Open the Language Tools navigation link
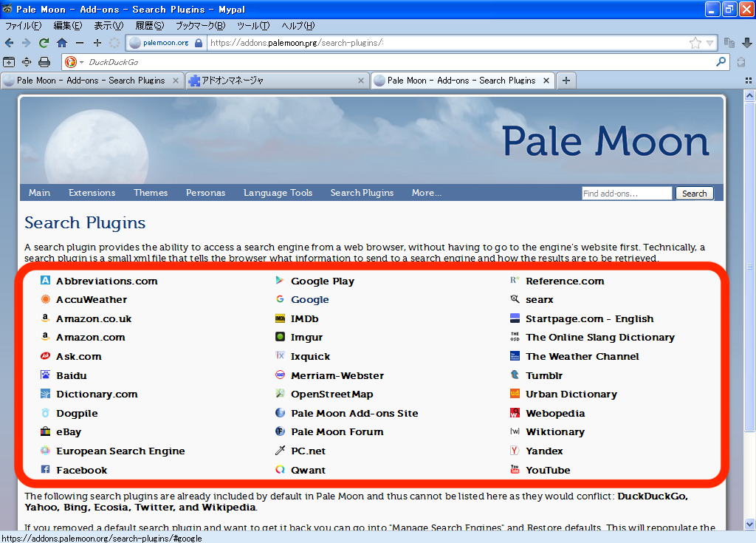 coord(278,193)
